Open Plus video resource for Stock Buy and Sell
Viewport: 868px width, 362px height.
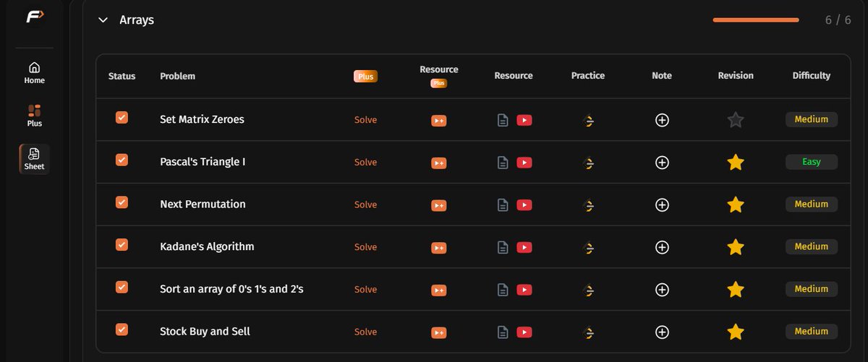(438, 332)
